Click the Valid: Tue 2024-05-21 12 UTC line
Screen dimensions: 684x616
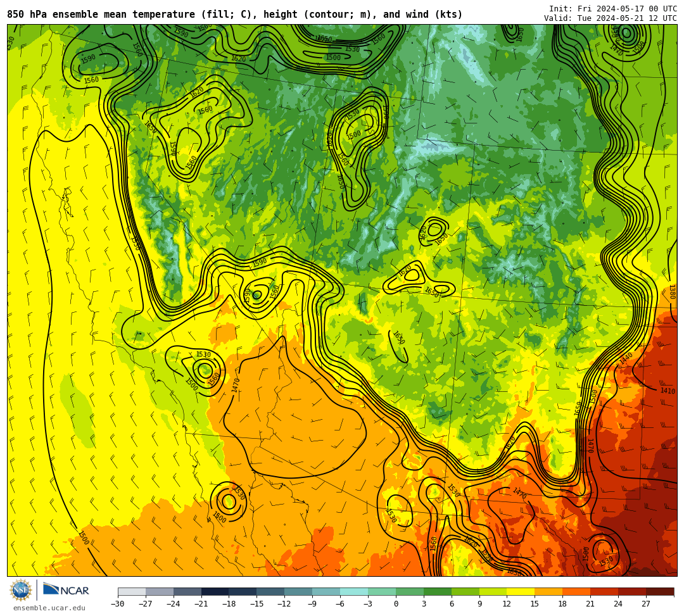pos(611,18)
